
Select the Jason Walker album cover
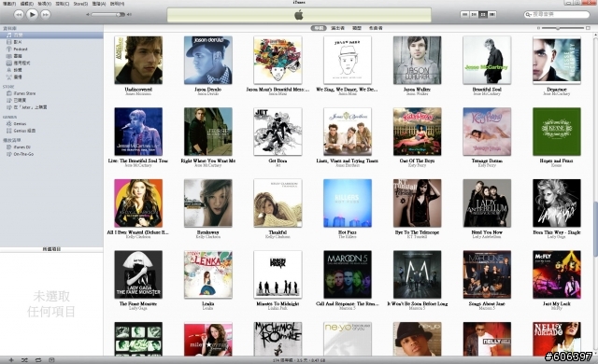418,60
